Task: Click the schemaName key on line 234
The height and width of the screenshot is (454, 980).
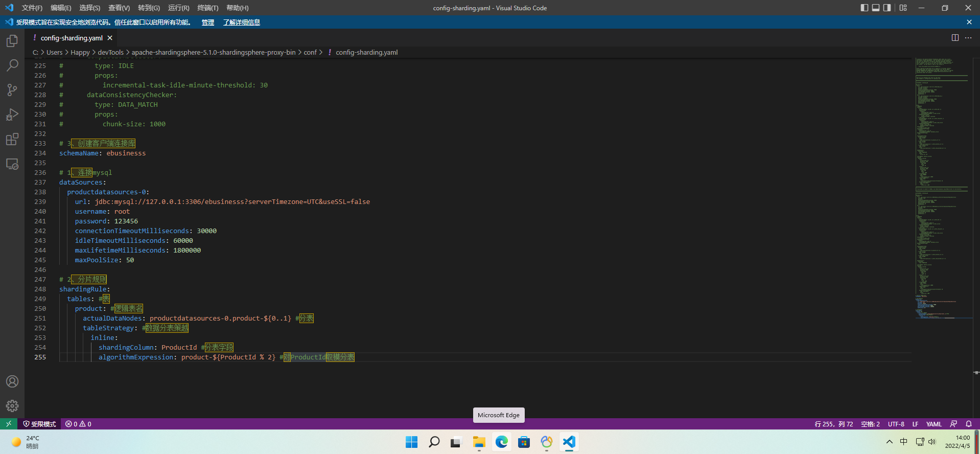Action: click(79, 153)
